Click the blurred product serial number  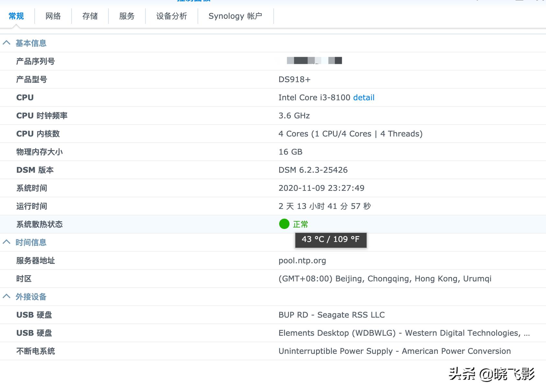pos(314,60)
